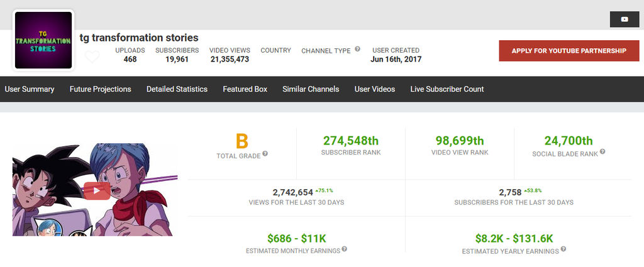Click Apply for YouTube Partnership button

[569, 51]
